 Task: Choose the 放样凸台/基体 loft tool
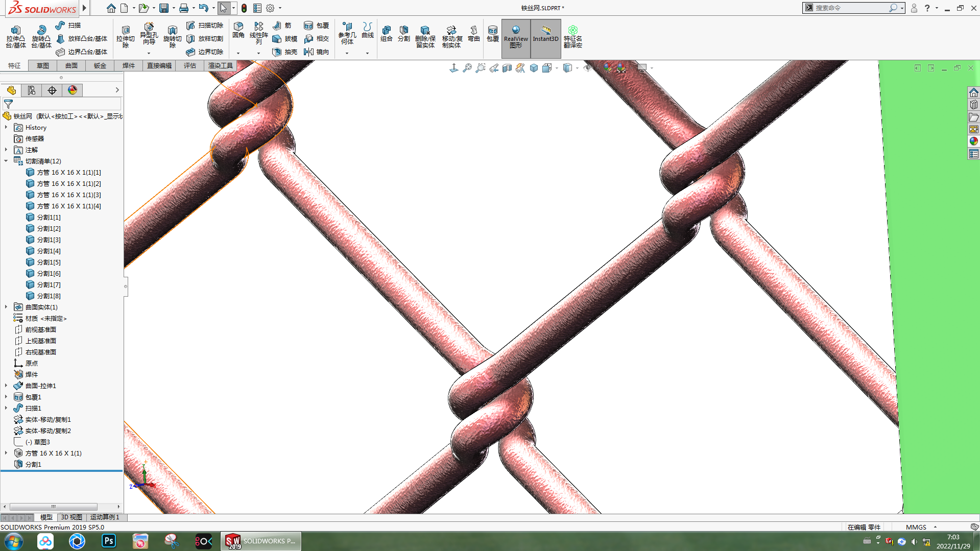(x=82, y=39)
